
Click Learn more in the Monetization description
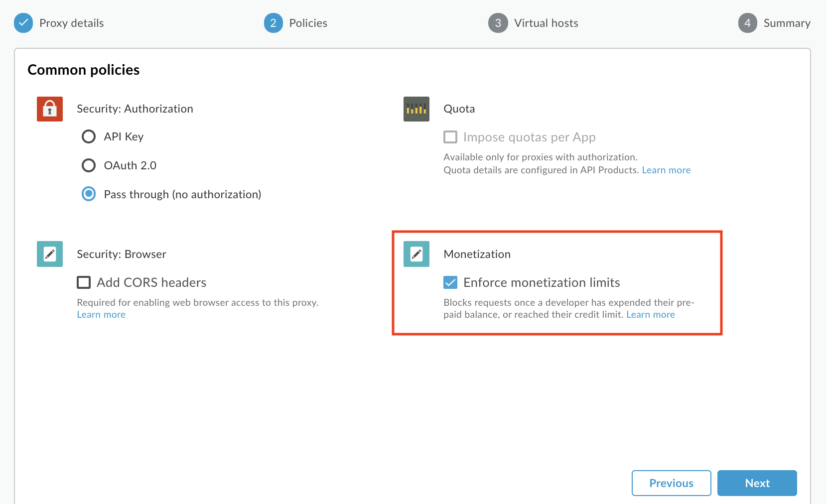pyautogui.click(x=651, y=314)
